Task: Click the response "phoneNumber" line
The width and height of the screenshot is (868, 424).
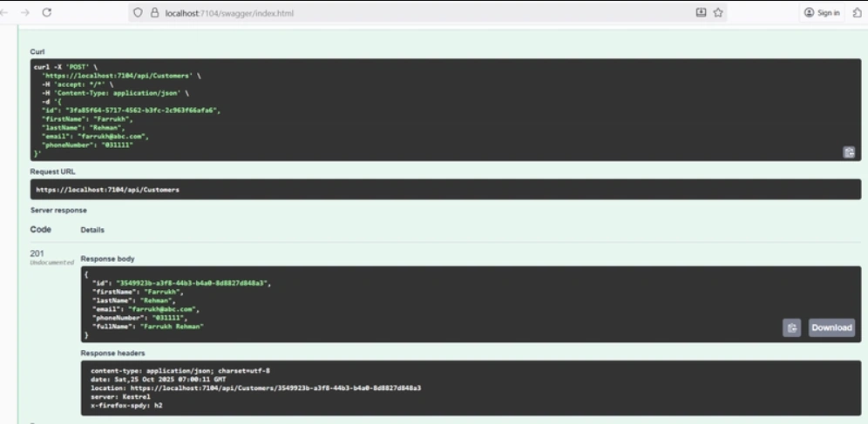Action: point(140,318)
